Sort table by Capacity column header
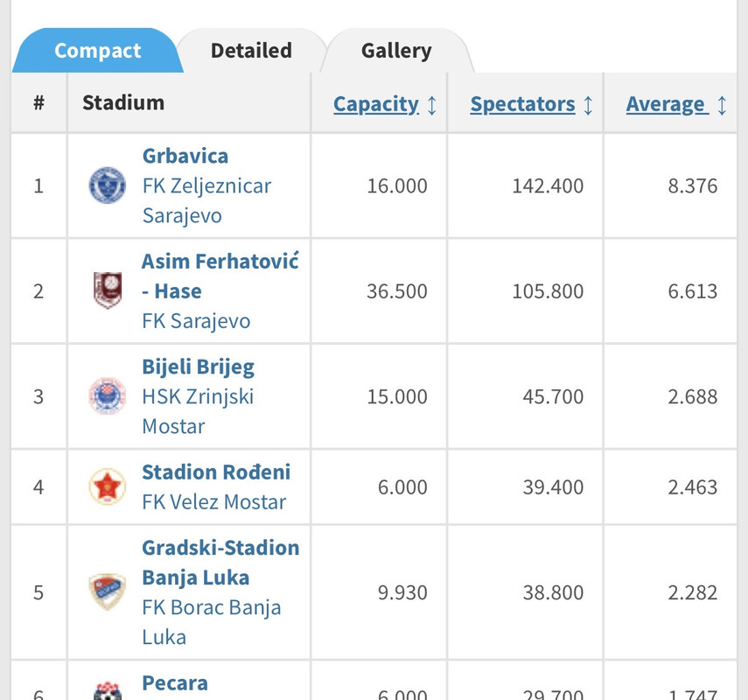This screenshot has height=700, width=748. tap(376, 105)
